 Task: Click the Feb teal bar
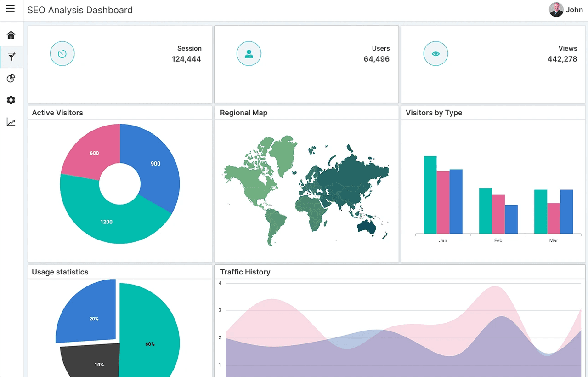pyautogui.click(x=486, y=211)
